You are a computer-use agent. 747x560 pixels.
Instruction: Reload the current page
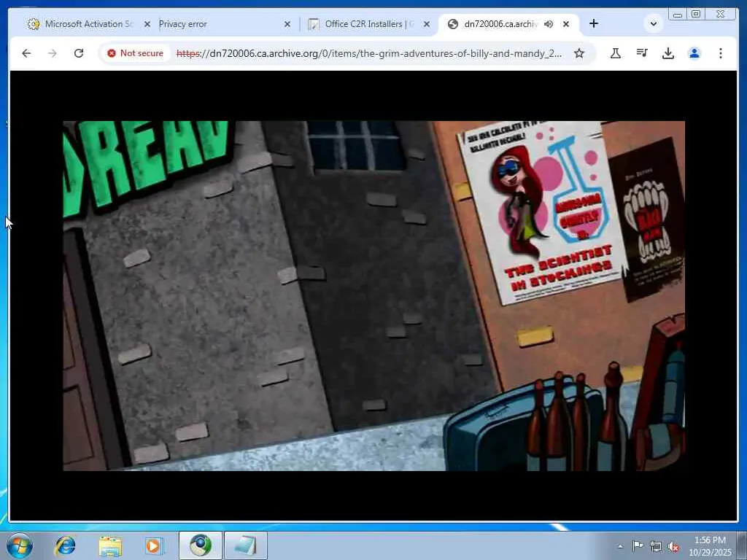[79, 53]
